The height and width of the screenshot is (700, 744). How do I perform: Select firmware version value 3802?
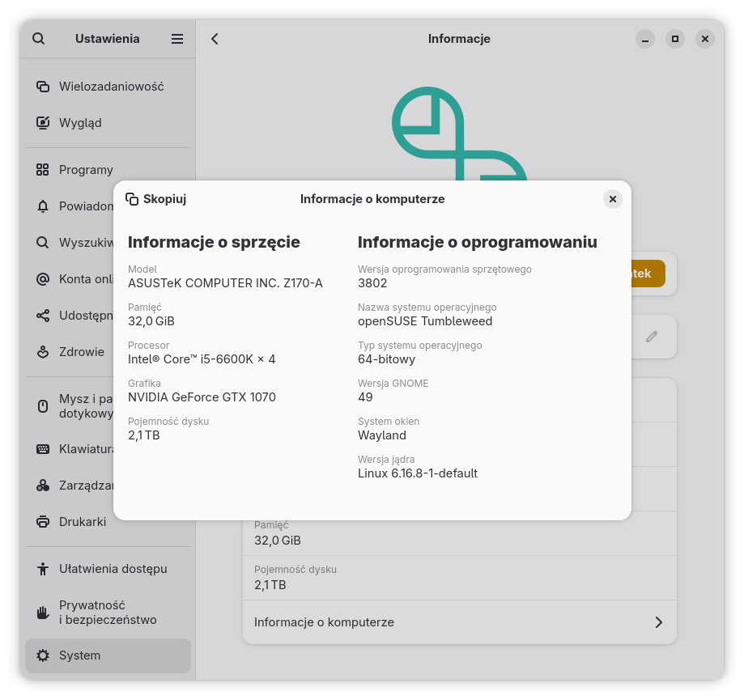(x=372, y=283)
